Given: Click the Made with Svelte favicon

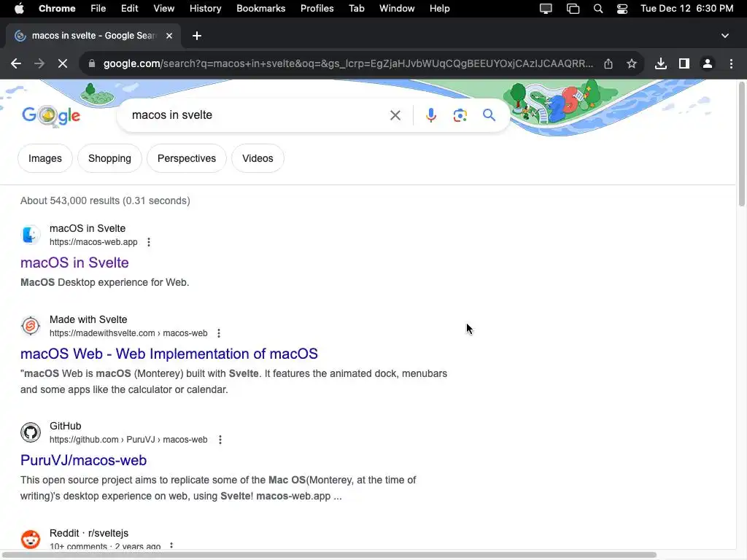Looking at the screenshot, I should pos(31,326).
